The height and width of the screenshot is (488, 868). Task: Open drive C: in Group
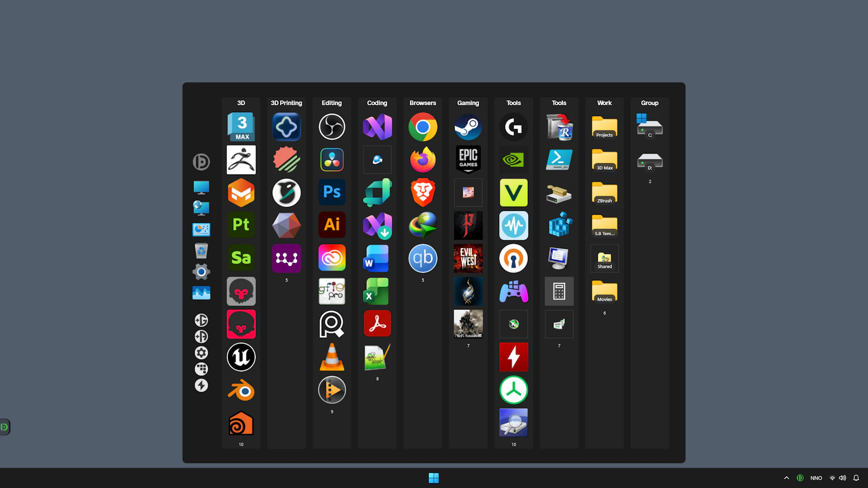point(650,127)
